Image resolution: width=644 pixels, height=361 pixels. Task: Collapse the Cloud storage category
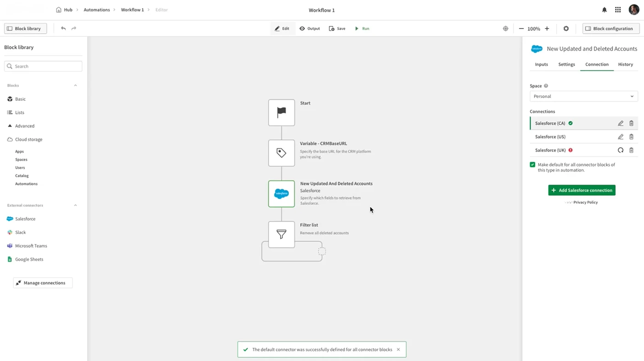click(29, 139)
